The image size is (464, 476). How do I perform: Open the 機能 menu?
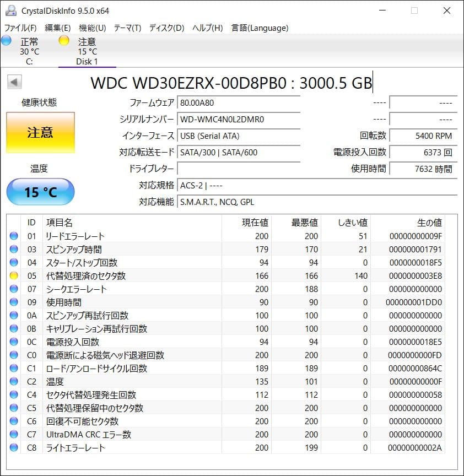92,28
